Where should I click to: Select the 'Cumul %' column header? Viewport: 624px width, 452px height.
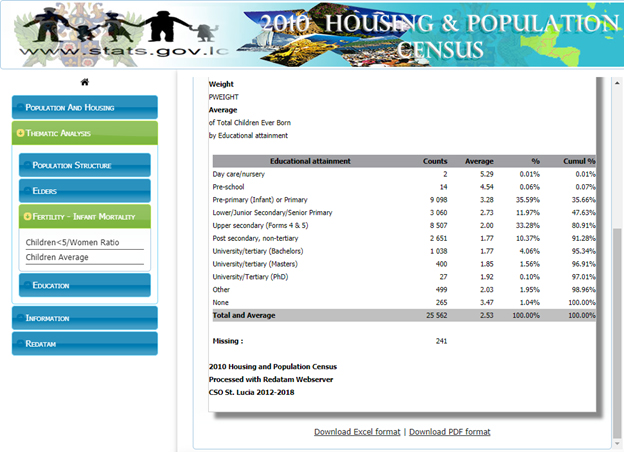tap(579, 161)
